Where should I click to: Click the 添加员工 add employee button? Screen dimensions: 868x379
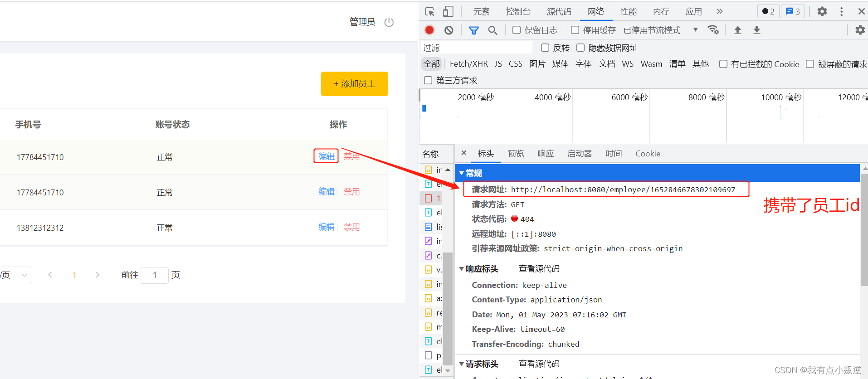pyautogui.click(x=355, y=84)
